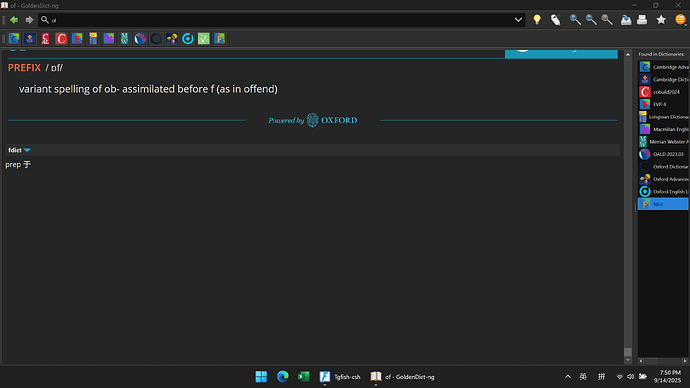The height and width of the screenshot is (388, 690).
Task: Toggle the light bulb scan popup icon
Action: click(537, 20)
